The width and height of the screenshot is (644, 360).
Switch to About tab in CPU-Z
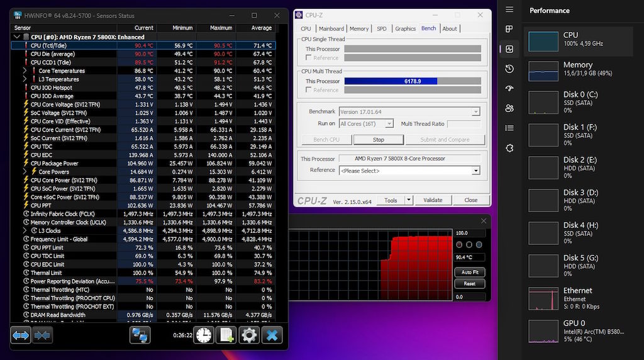[449, 29]
